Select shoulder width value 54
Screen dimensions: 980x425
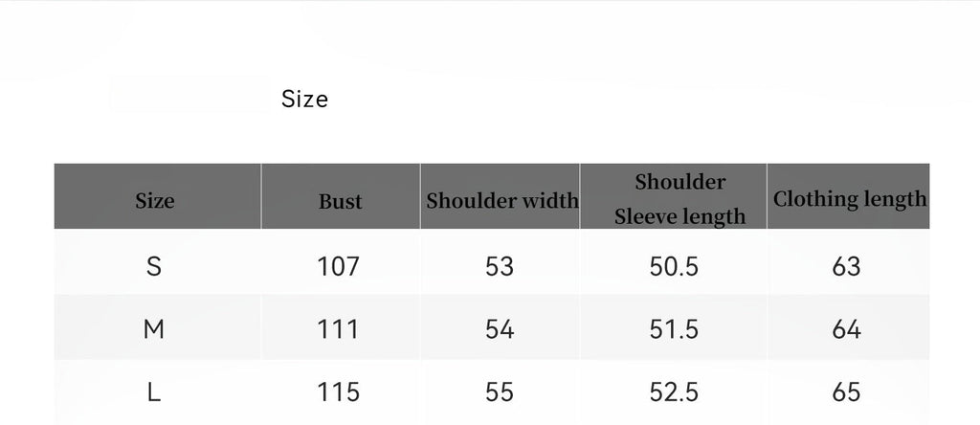(500, 329)
